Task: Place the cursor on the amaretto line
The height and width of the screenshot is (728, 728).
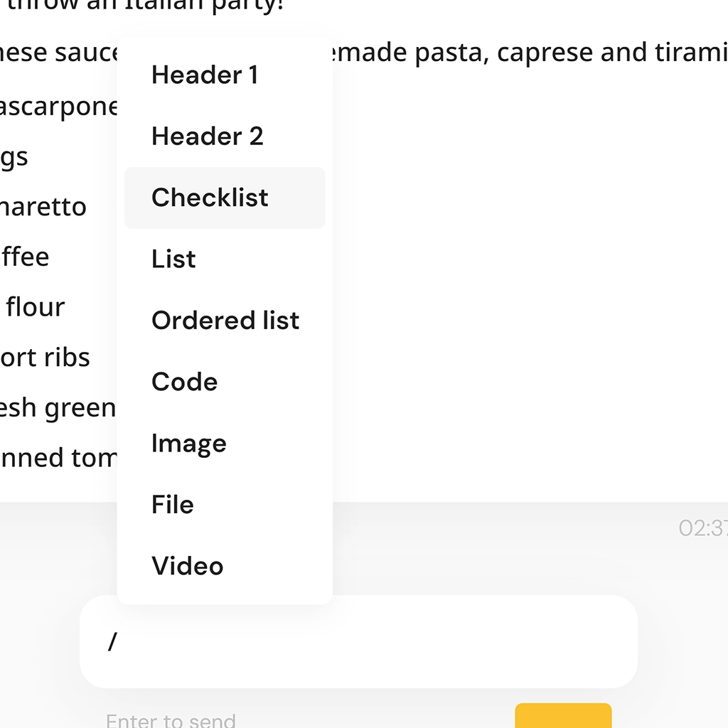Action: click(x=44, y=207)
